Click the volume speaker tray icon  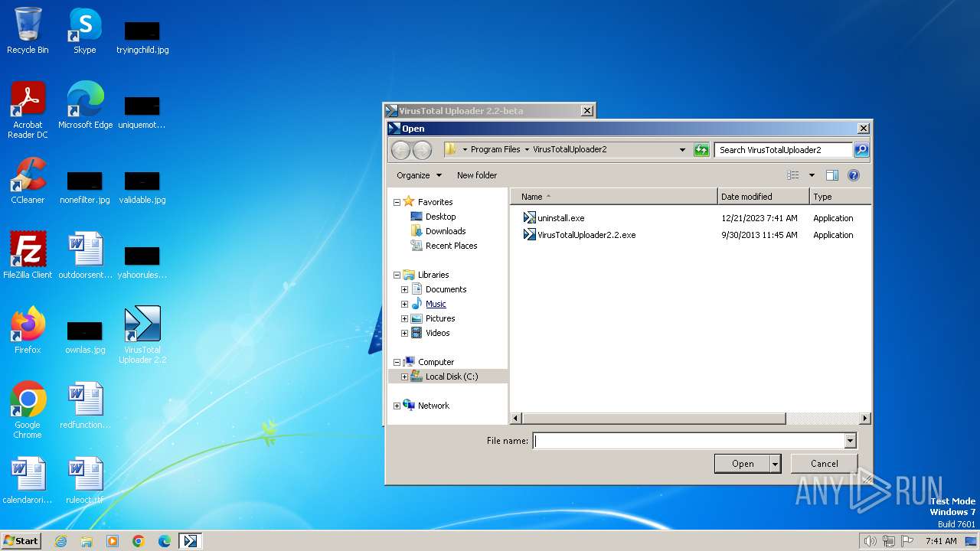[x=870, y=541]
